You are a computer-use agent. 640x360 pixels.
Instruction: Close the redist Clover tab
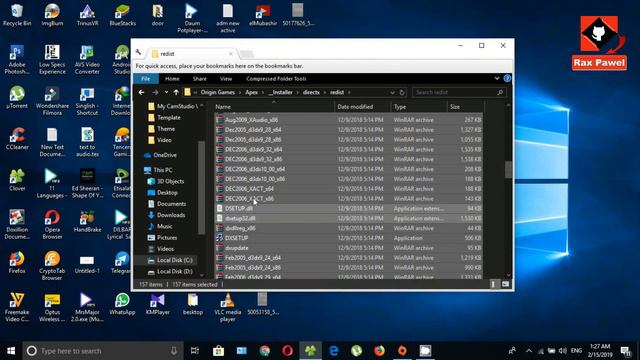pos(231,53)
